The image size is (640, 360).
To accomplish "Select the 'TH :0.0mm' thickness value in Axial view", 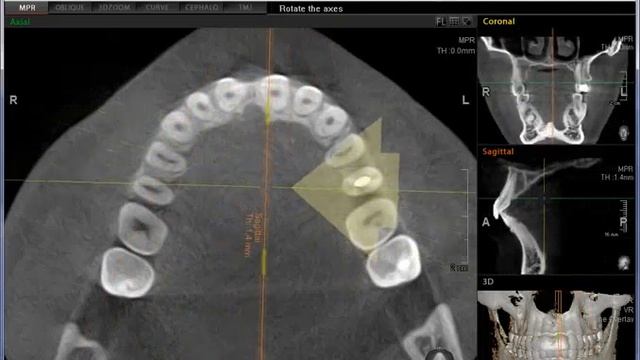I will point(456,51).
